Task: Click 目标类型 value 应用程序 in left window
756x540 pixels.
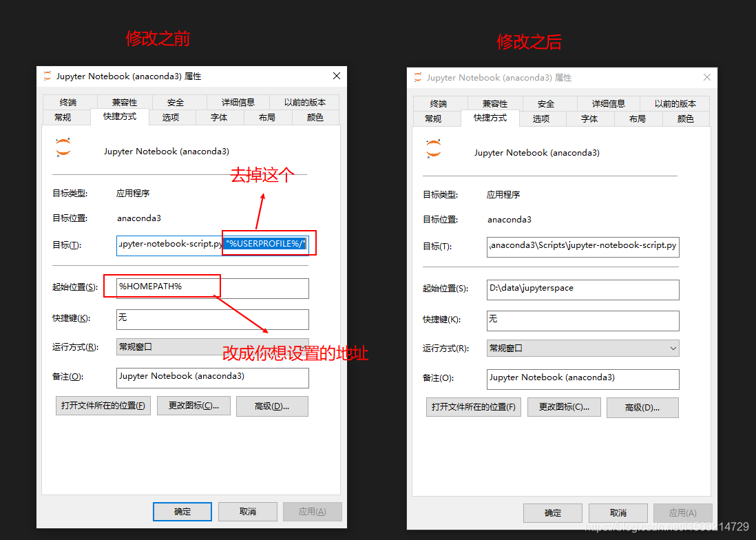Action: tap(133, 194)
